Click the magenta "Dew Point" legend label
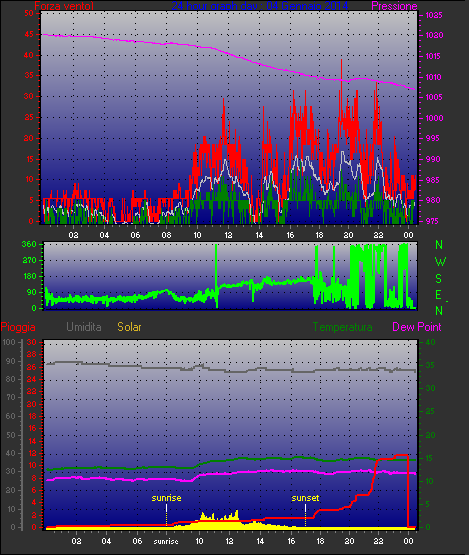The height and width of the screenshot is (555, 469). pyautogui.click(x=417, y=327)
